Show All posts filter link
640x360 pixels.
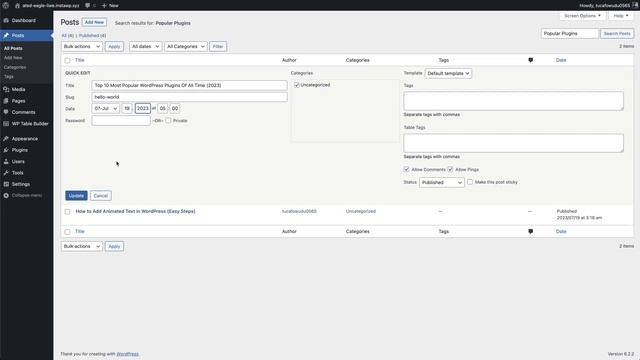point(64,36)
